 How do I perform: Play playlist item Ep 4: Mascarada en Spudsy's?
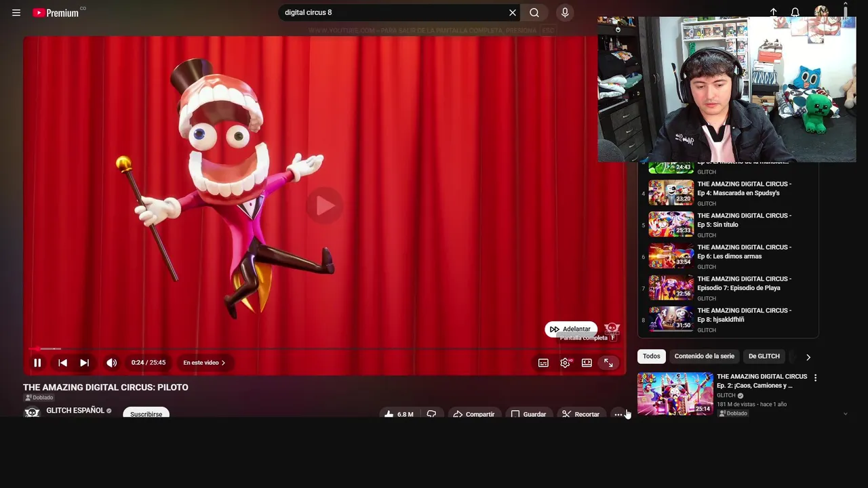pyautogui.click(x=744, y=188)
